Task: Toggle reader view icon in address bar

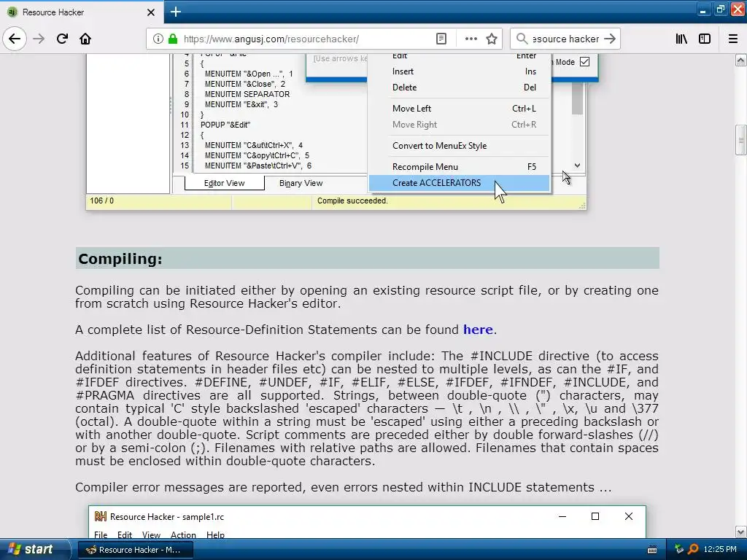Action: tap(441, 39)
